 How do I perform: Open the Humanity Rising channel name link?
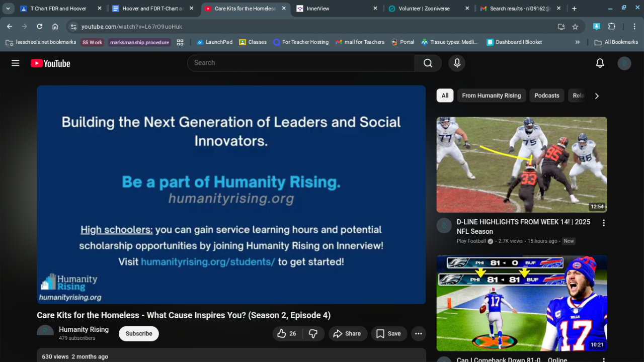point(84,329)
